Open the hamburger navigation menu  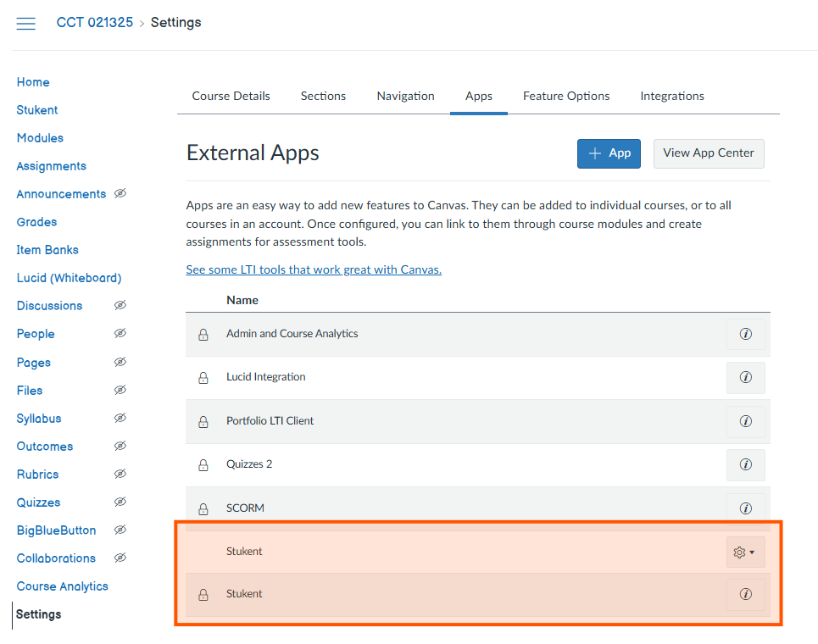(26, 24)
